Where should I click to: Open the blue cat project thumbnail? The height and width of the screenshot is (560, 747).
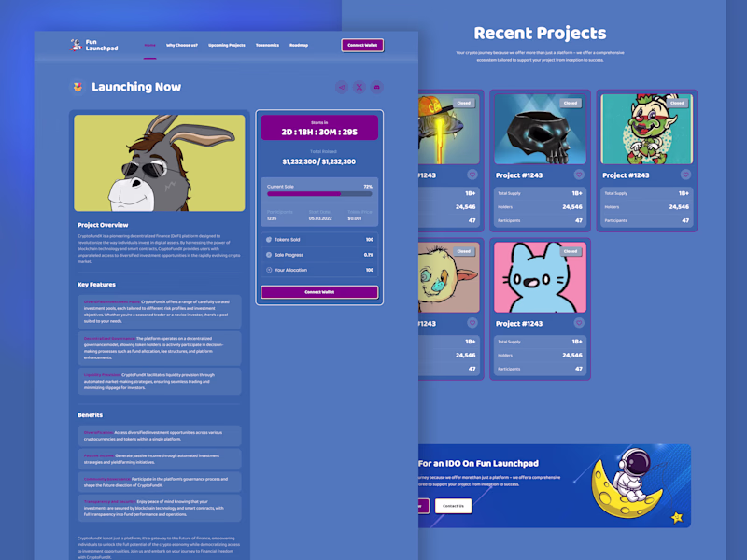point(541,277)
